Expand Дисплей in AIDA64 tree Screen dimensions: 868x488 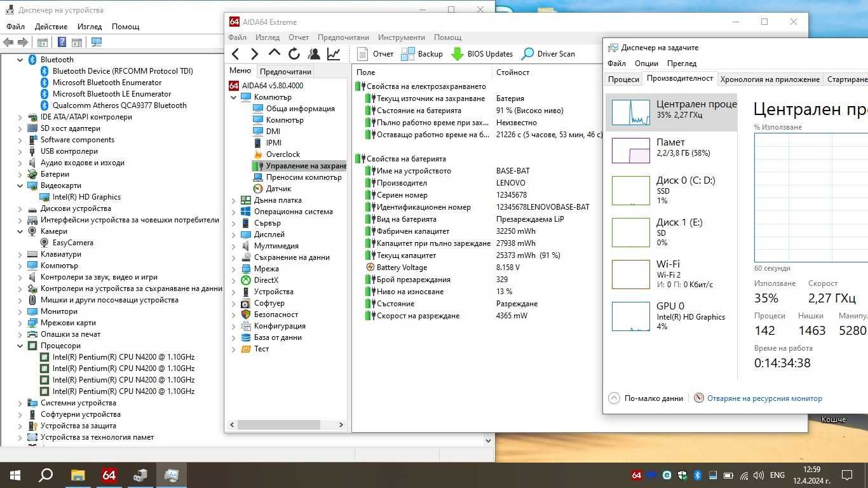click(233, 234)
